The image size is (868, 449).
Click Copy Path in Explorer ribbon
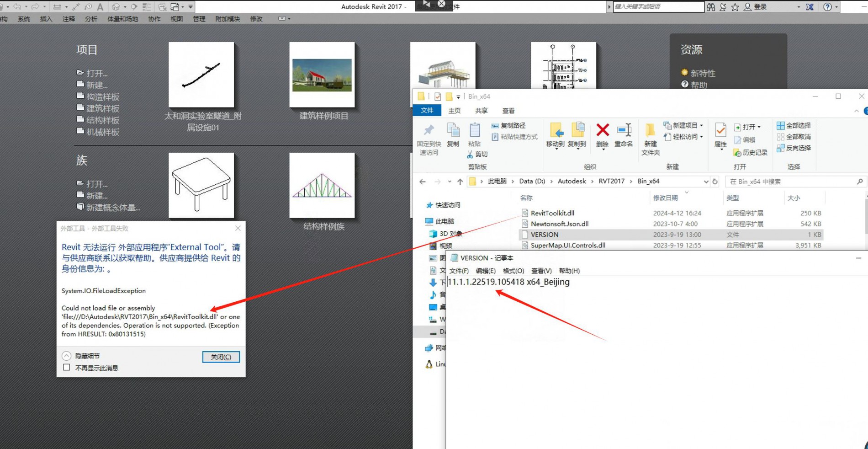508,125
